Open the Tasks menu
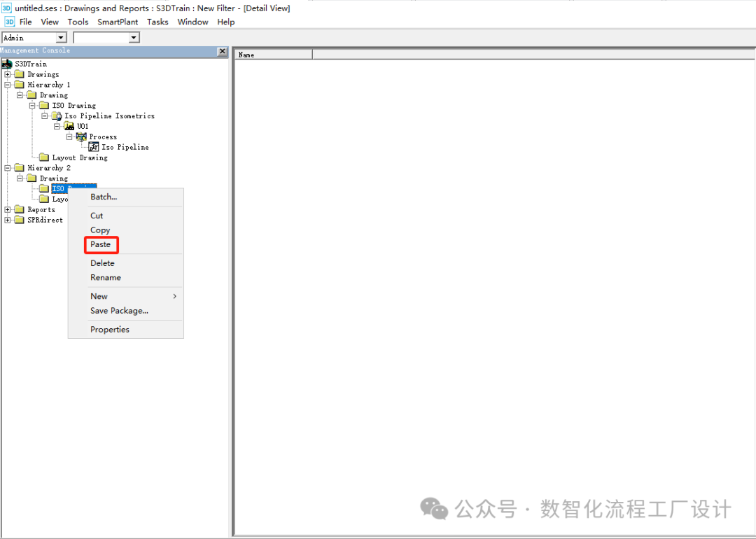 (x=157, y=22)
